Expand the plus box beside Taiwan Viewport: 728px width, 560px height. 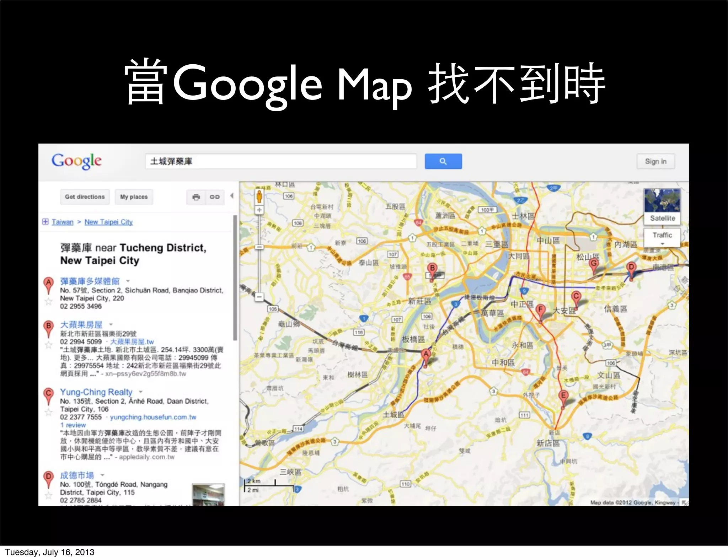pos(45,222)
